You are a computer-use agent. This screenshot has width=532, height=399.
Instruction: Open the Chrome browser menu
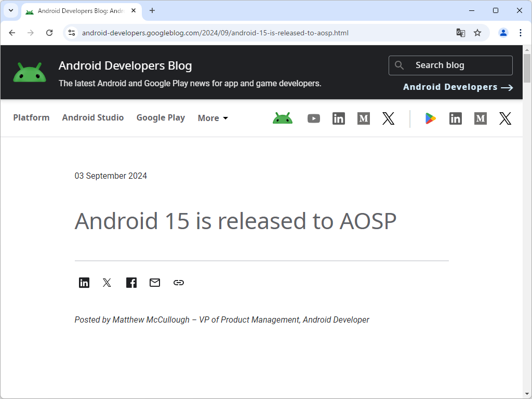tap(521, 32)
